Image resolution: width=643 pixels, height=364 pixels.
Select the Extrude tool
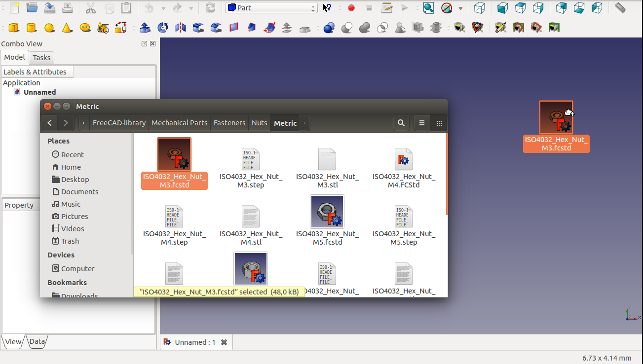(145, 28)
